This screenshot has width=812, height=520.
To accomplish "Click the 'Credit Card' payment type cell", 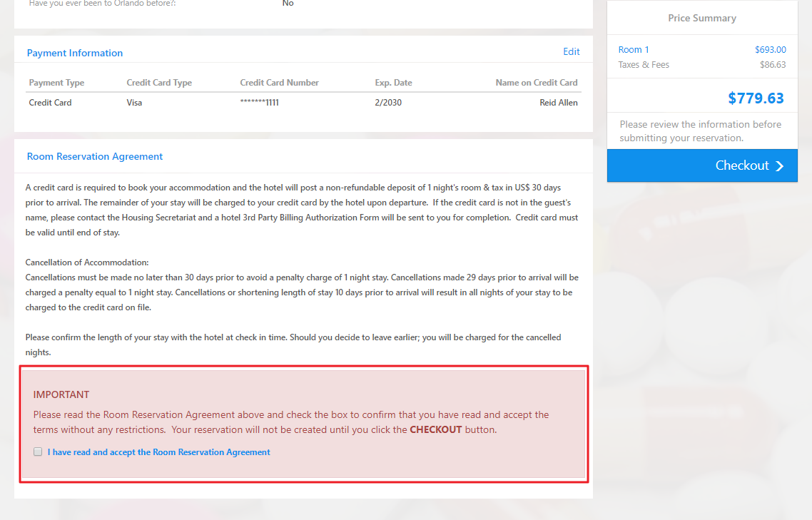I will click(50, 103).
